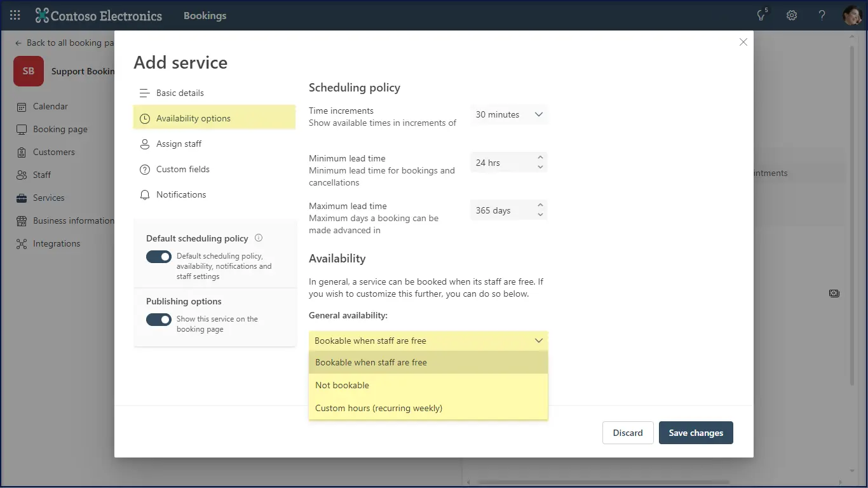
Task: Open the settings gear icon
Action: click(x=792, y=15)
